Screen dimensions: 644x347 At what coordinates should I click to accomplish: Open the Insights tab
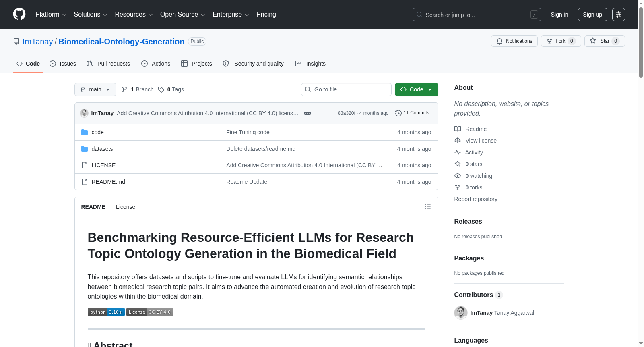point(310,64)
